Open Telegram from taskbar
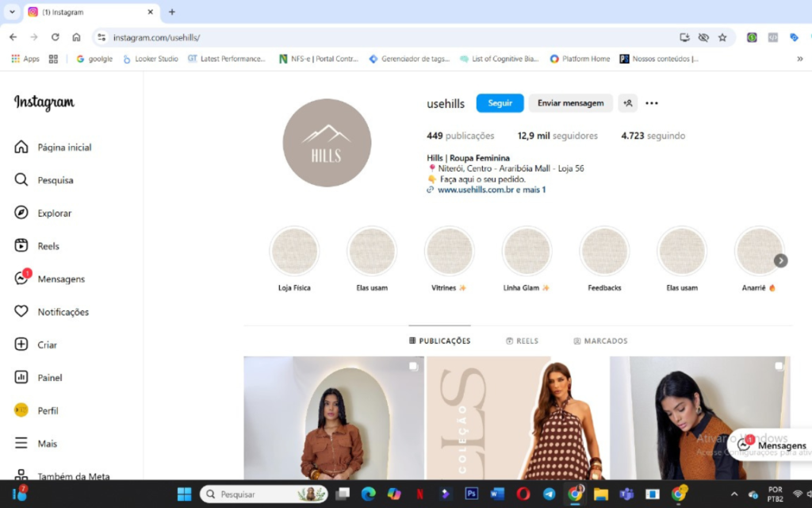 pyautogui.click(x=549, y=494)
